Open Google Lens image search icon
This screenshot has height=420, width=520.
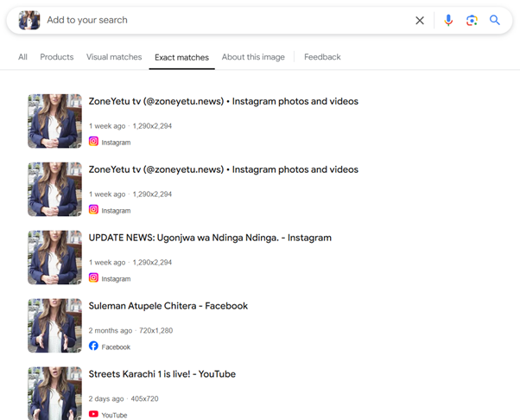(x=472, y=20)
